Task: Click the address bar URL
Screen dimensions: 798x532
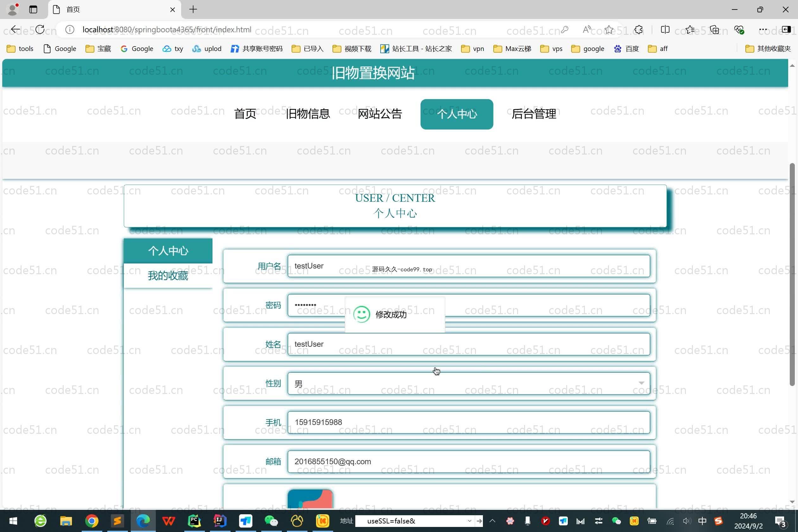Action: tap(167, 29)
